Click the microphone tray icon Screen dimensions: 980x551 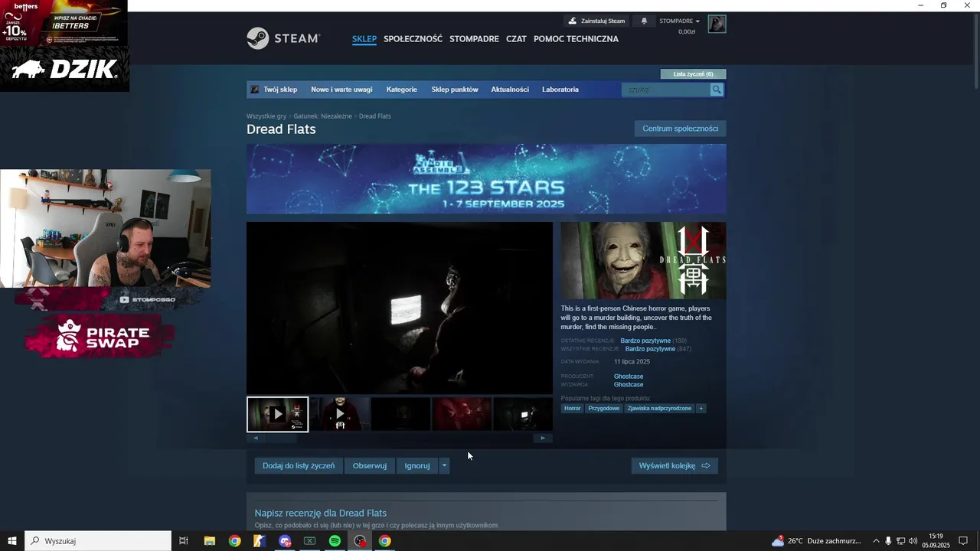click(x=888, y=541)
